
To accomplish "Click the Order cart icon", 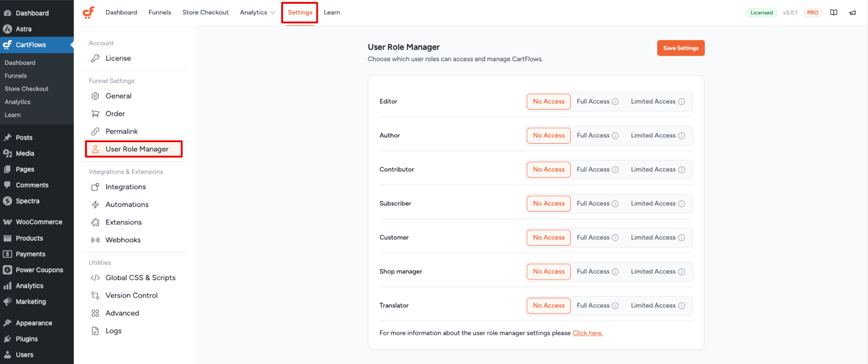I will point(95,114).
